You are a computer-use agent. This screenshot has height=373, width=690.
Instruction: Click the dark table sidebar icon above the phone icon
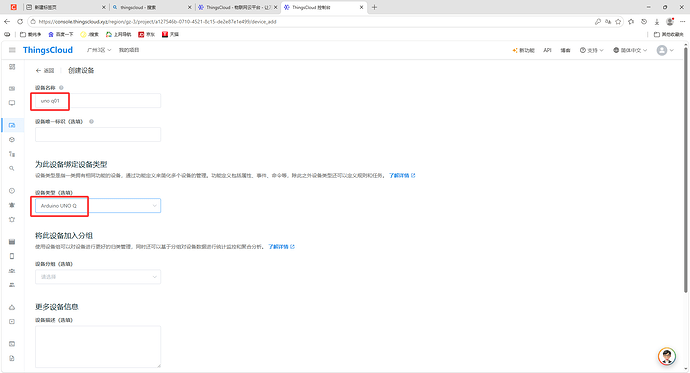12,242
